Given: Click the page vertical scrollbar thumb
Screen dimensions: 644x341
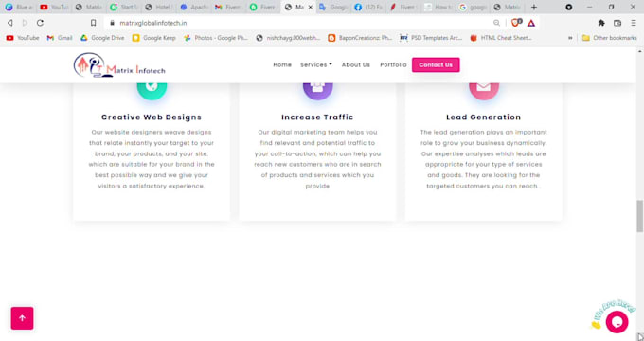Looking at the screenshot, I should [x=639, y=216].
